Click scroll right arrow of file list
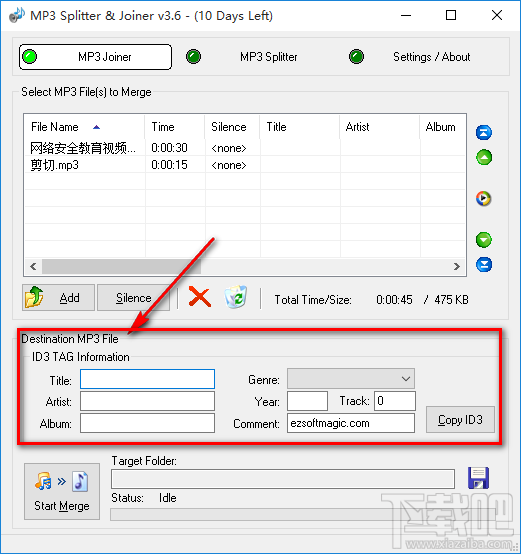Image resolution: width=521 pixels, height=554 pixels. tap(457, 266)
